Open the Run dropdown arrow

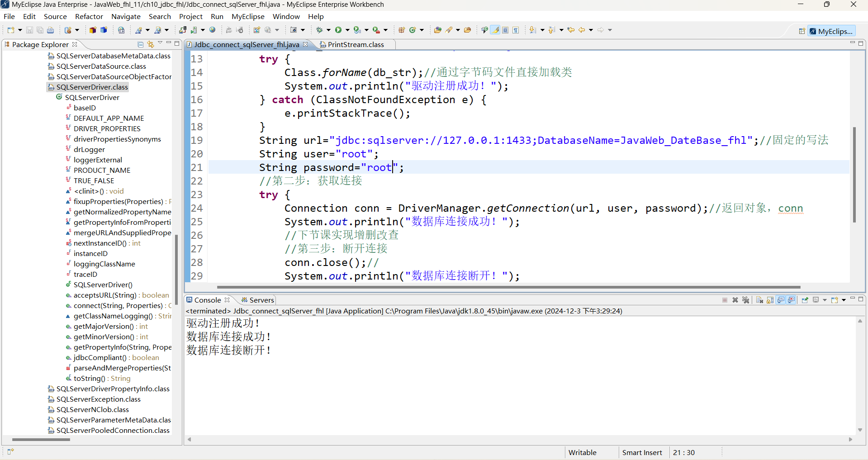pos(347,30)
